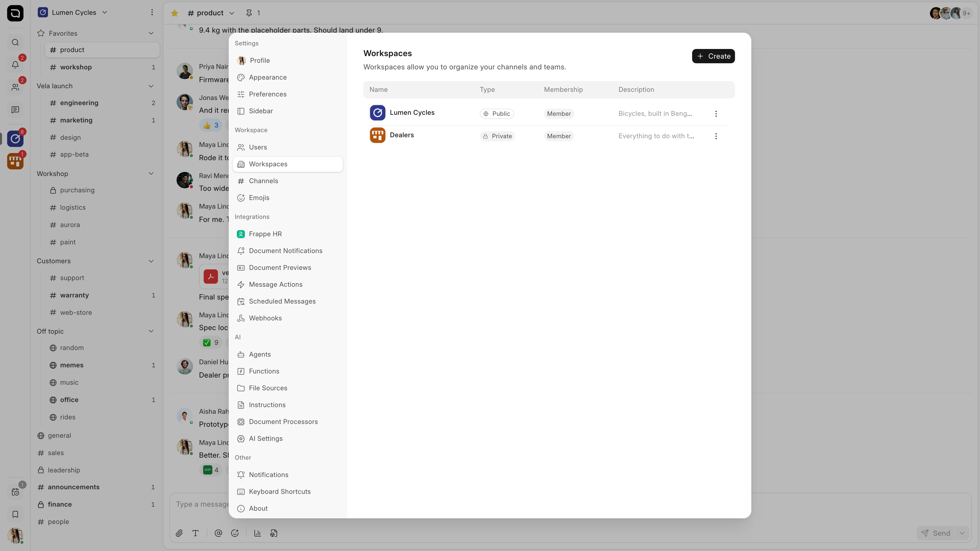This screenshot has width=980, height=551.
Task: Open the engineering channel
Action: point(102,103)
